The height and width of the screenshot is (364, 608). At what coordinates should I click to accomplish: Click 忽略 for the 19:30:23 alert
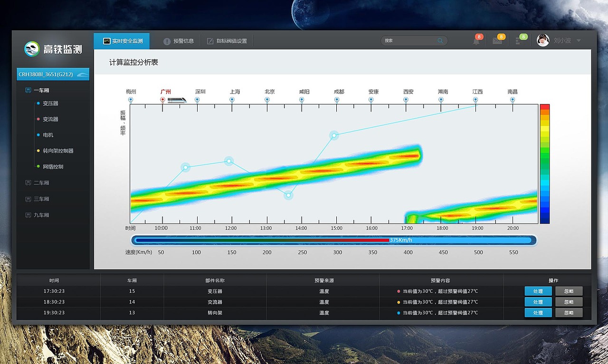[569, 313]
